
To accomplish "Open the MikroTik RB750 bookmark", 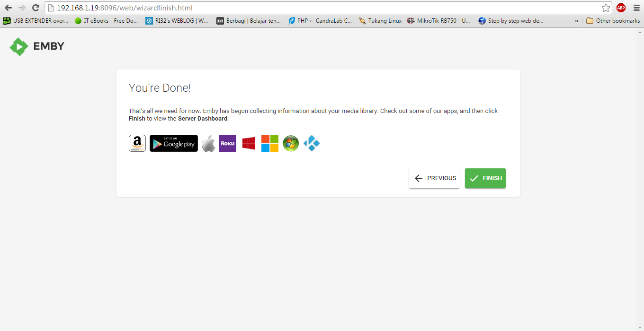I will point(439,21).
